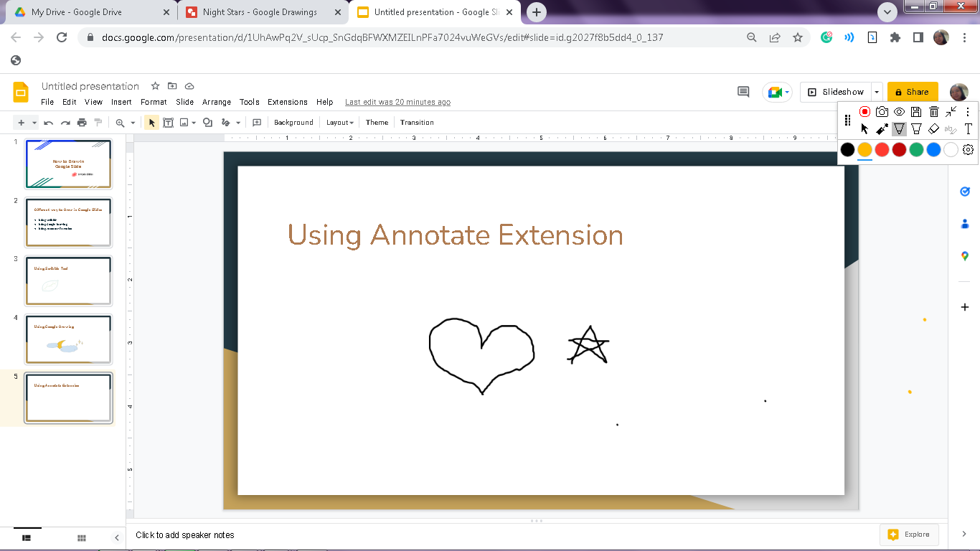The image size is (980, 551).
Task: Open the Slideshow options dropdown arrow
Action: [x=877, y=92]
